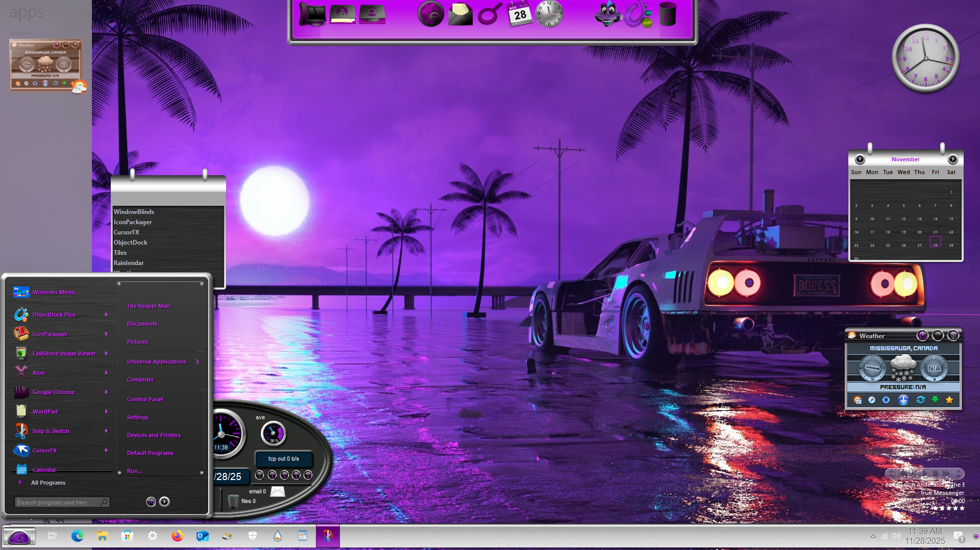Toggle the Weather widget power button
Image resolution: width=980 pixels, height=550 pixels.
point(922,336)
